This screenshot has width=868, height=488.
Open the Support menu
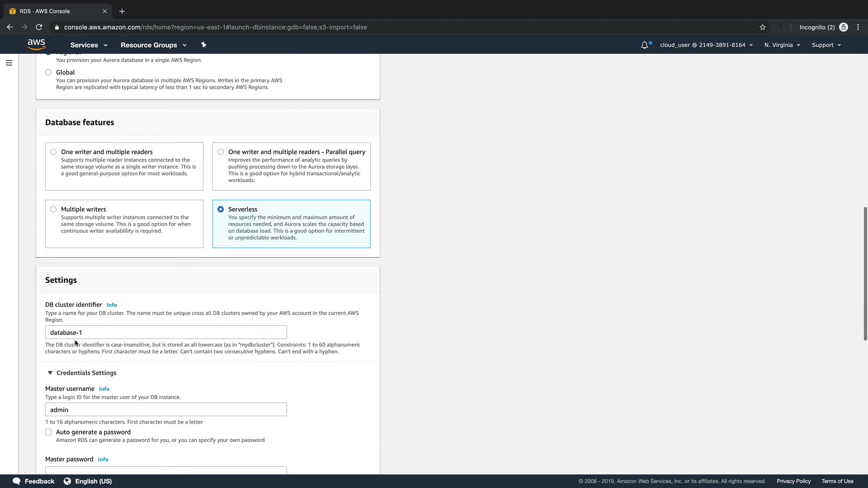point(826,45)
